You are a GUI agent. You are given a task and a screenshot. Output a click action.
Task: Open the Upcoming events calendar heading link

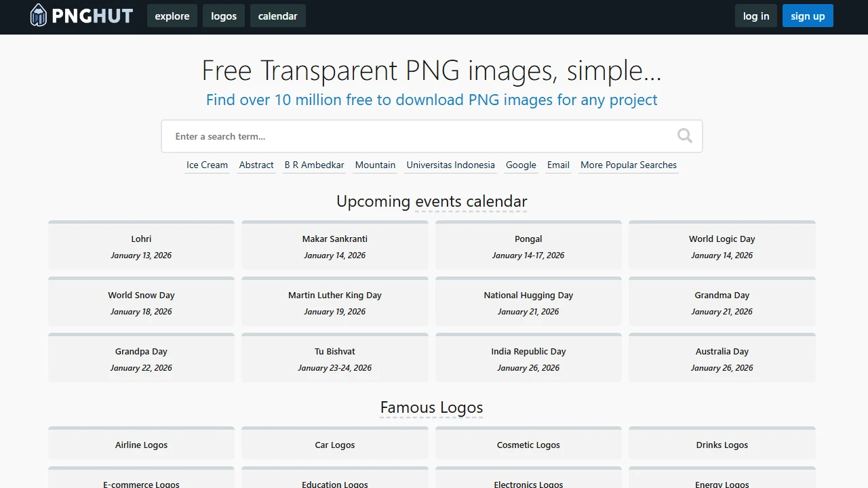(431, 201)
